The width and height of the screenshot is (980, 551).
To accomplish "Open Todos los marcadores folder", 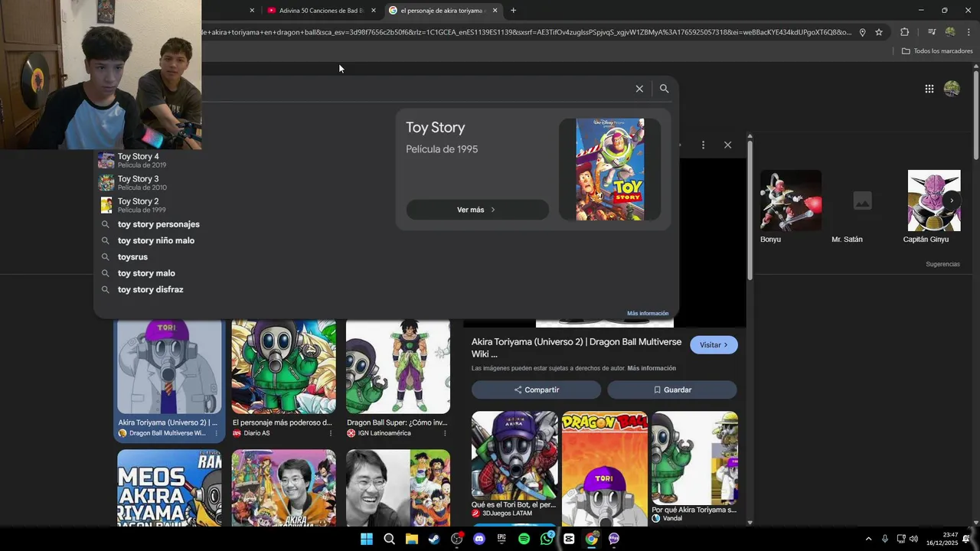I will click(937, 51).
